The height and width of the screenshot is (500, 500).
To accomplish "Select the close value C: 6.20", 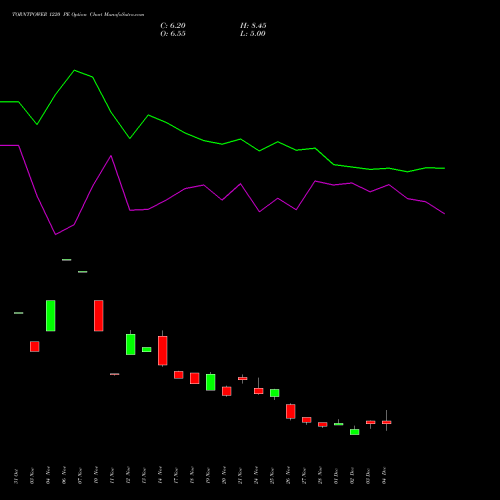I will (x=173, y=26).
